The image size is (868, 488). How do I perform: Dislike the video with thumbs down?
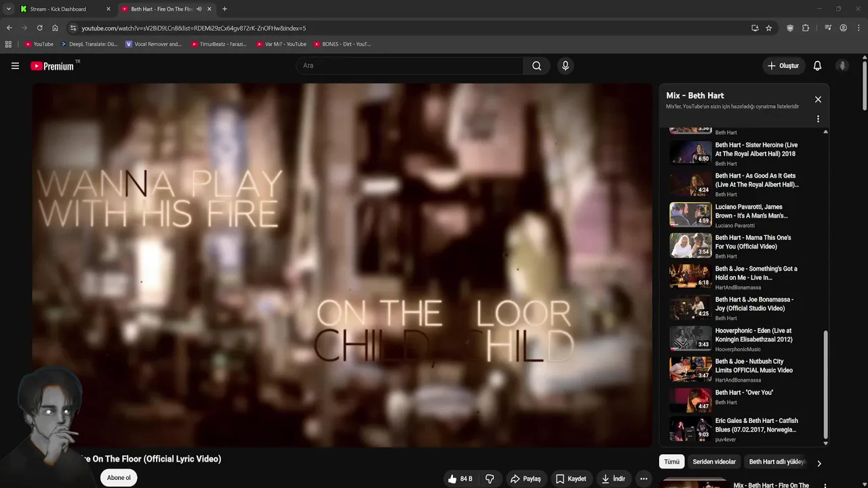[x=490, y=479]
